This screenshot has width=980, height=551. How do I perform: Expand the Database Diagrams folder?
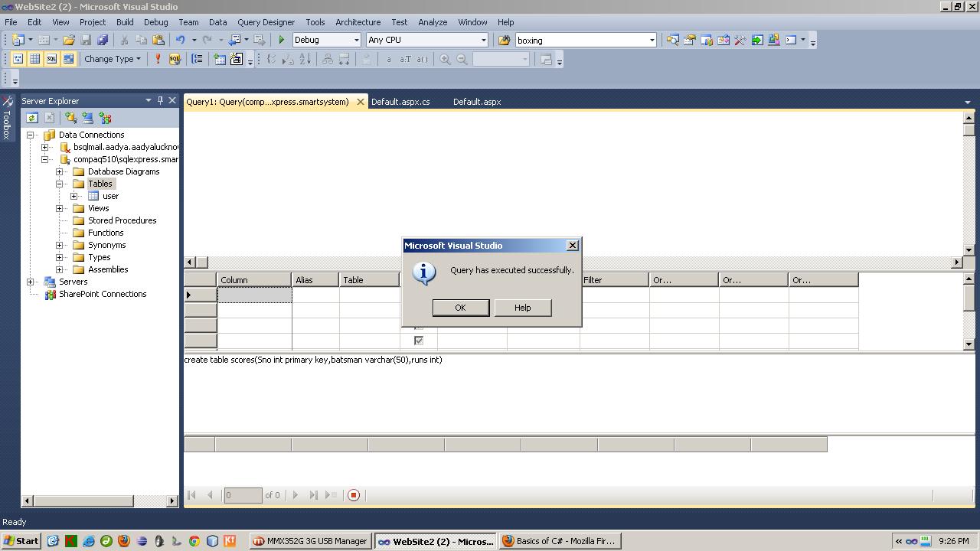[60, 171]
